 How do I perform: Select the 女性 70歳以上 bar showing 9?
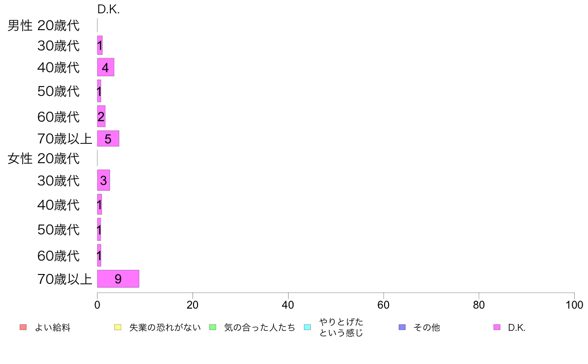pyautogui.click(x=118, y=279)
